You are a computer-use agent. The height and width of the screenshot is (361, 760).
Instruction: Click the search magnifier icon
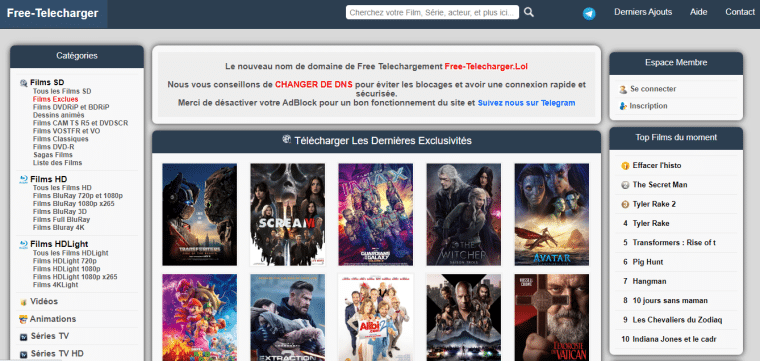529,12
